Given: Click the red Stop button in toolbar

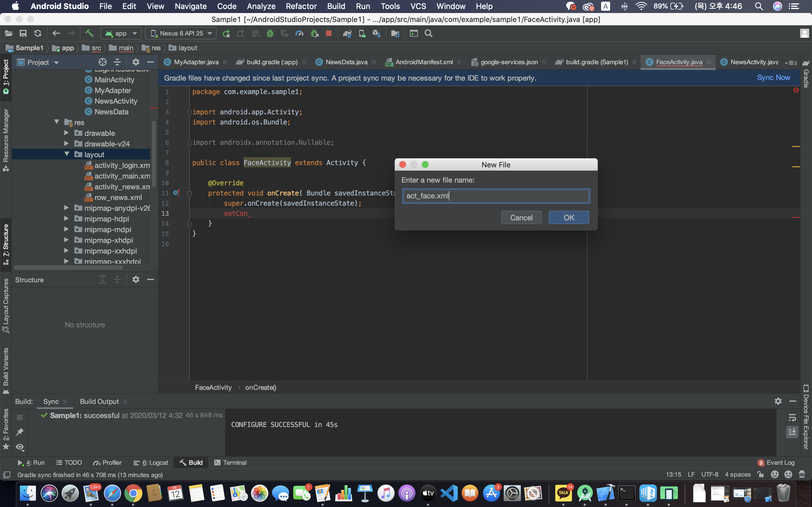Looking at the screenshot, I should coord(329,33).
